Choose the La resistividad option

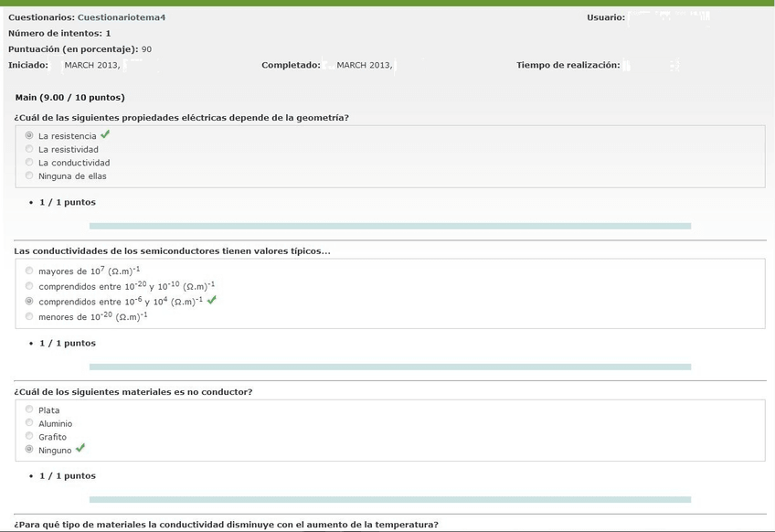tap(29, 149)
